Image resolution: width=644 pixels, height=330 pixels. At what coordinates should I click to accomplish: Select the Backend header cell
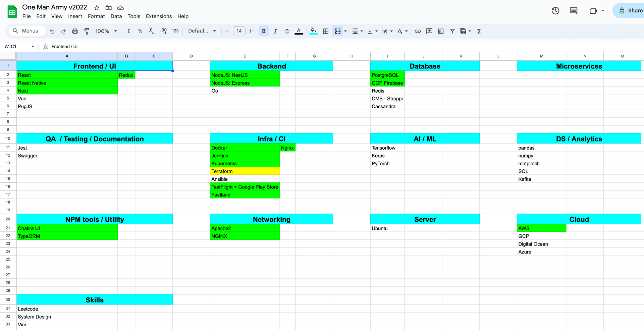pos(272,66)
